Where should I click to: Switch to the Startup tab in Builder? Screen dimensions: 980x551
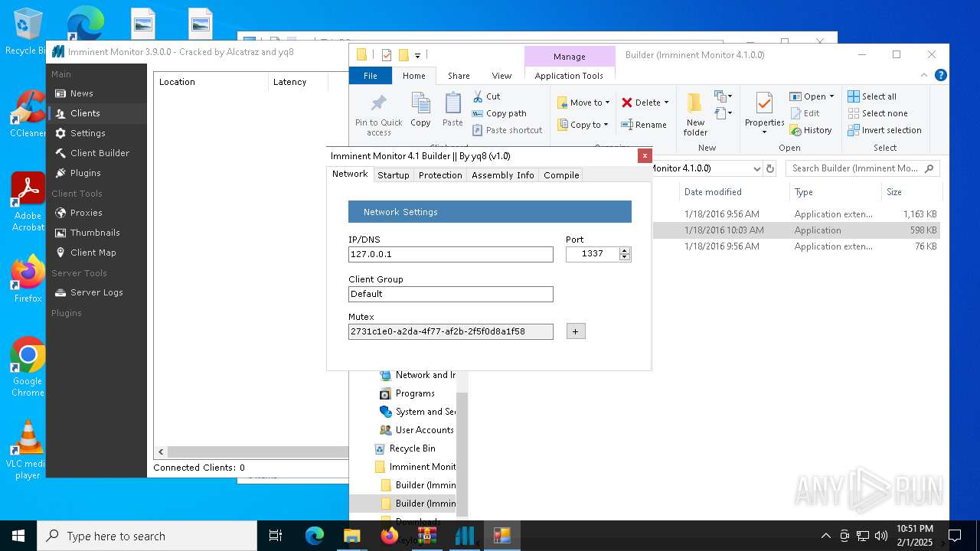(x=394, y=175)
